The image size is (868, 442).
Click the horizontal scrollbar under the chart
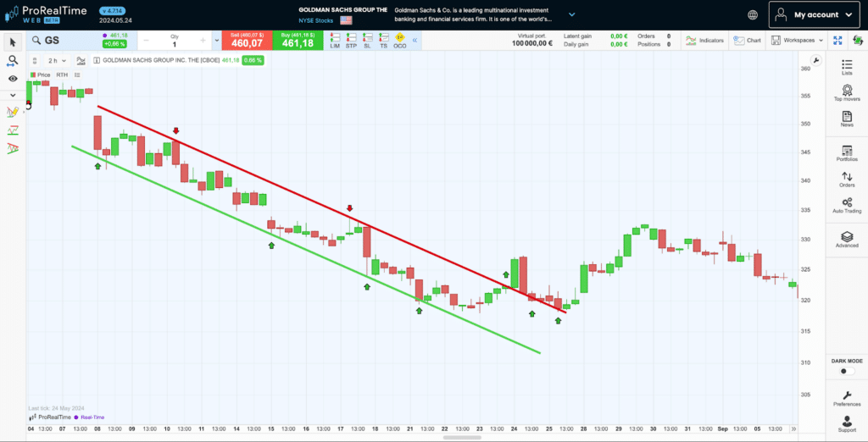[x=462, y=438]
